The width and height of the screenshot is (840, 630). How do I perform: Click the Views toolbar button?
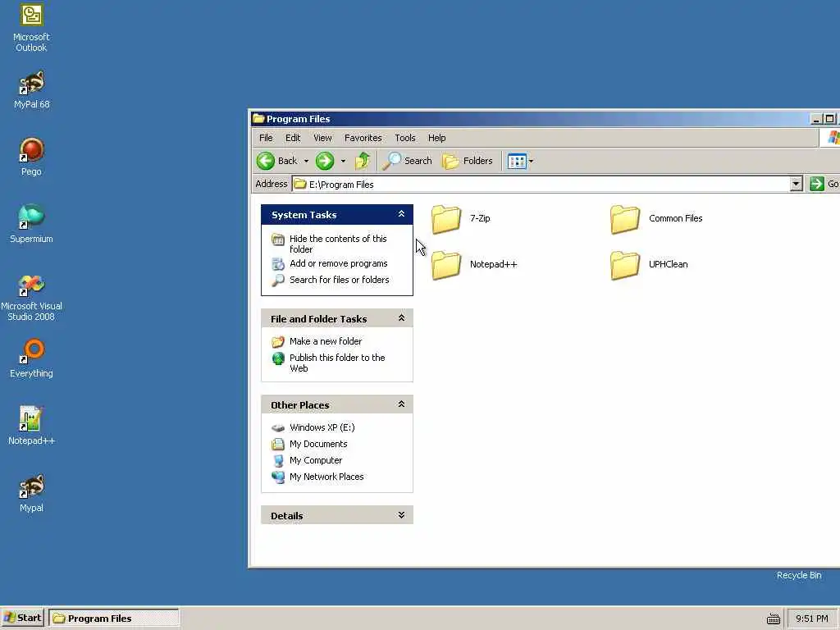517,161
